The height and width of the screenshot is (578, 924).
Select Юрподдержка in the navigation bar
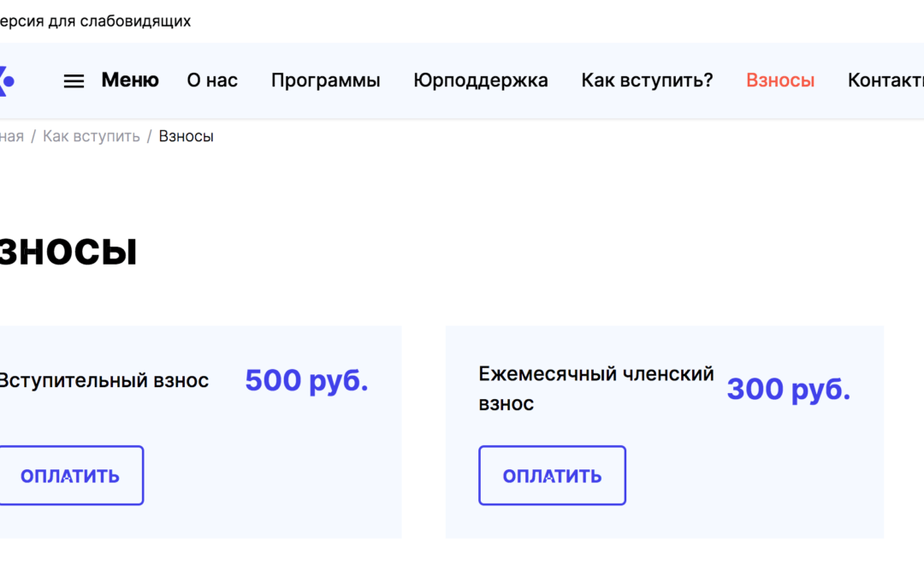click(x=480, y=80)
